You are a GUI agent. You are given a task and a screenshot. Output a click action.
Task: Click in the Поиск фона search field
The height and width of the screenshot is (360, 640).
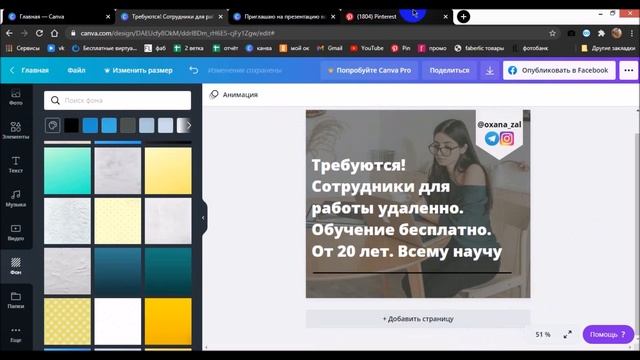point(118,100)
